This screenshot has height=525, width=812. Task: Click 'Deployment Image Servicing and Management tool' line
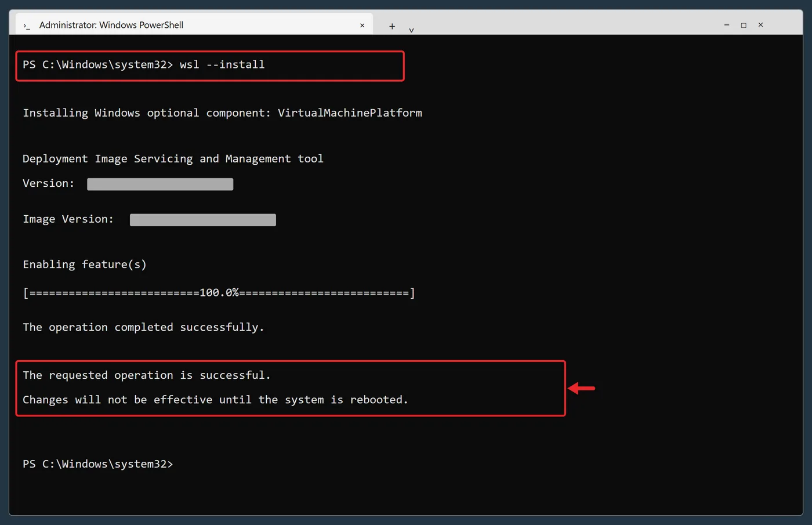pos(173,158)
